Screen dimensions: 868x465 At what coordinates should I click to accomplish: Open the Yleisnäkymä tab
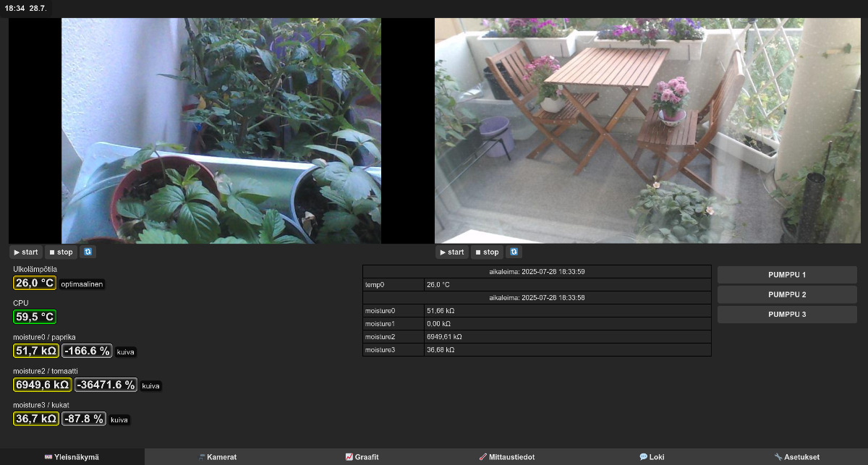72,457
